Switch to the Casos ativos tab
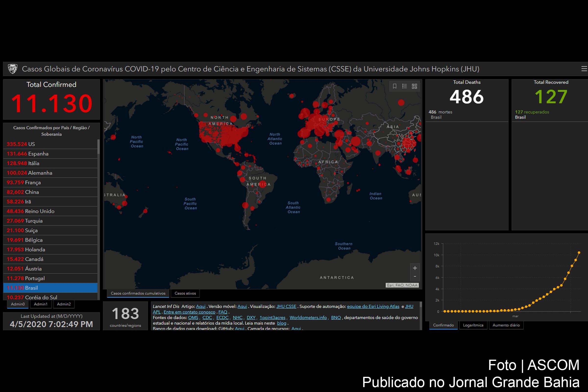This screenshot has height=392, width=588. (x=185, y=293)
